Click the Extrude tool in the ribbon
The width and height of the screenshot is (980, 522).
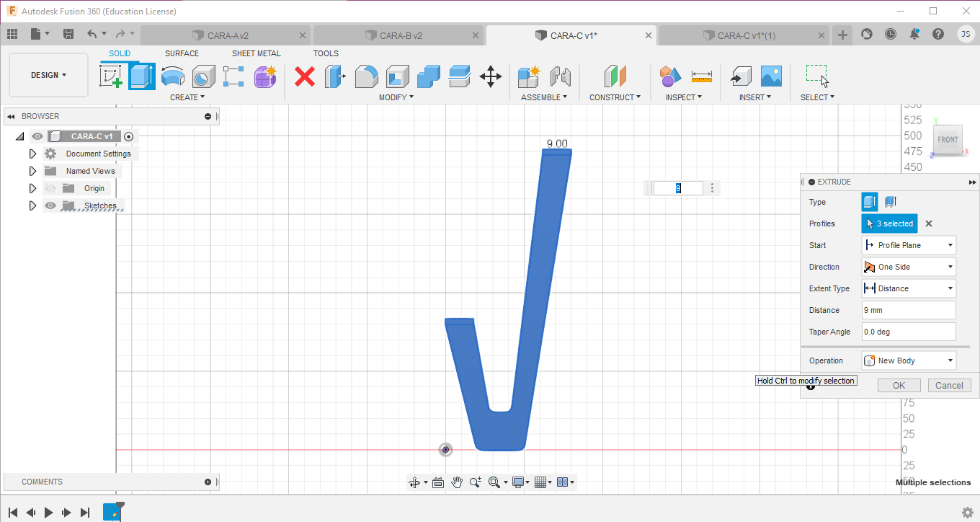(x=142, y=76)
